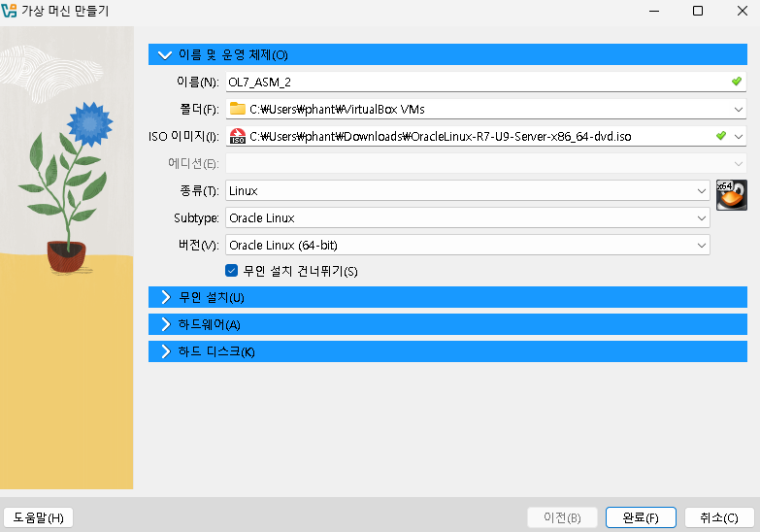Minimize the 가상 머신 만들기 window

click(654, 11)
